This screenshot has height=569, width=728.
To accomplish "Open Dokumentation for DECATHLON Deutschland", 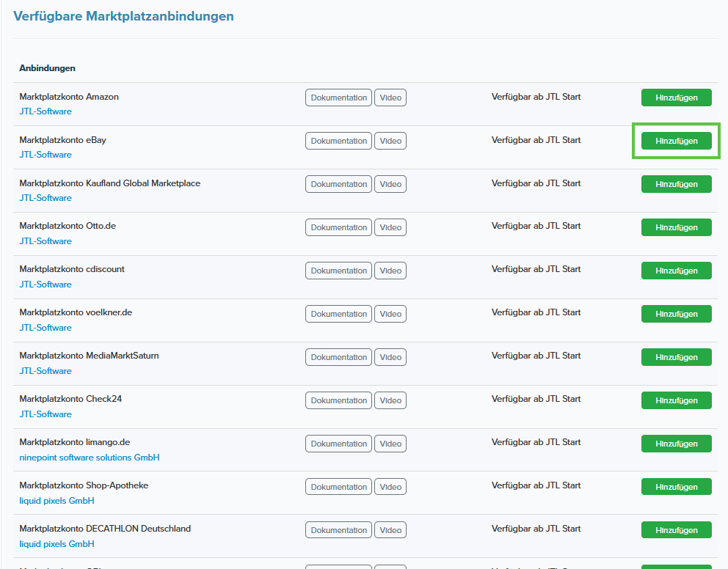I will point(338,530).
